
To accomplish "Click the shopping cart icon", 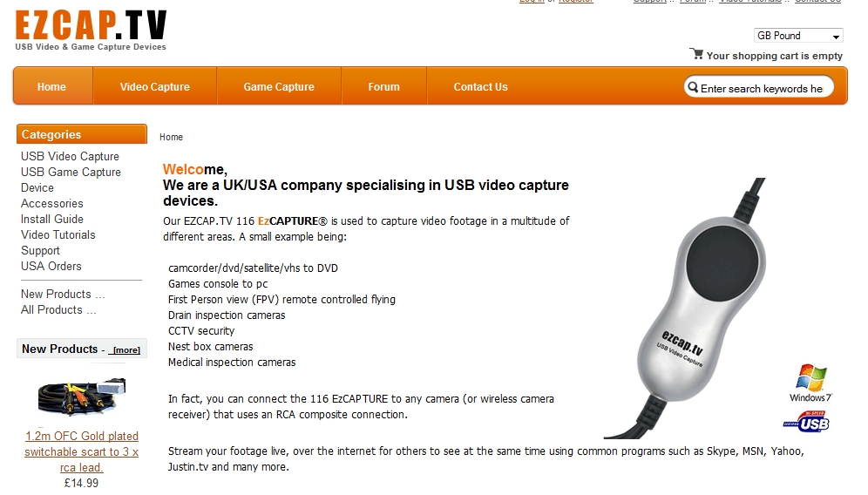I will pos(696,54).
